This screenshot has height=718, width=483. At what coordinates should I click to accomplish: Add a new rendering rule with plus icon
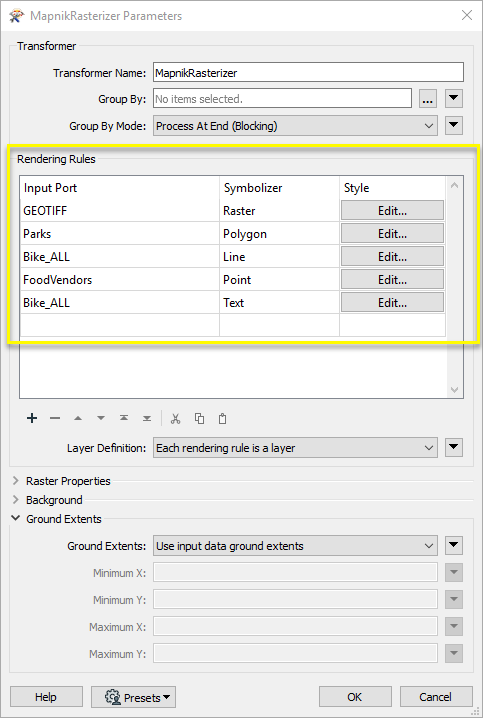[32, 418]
